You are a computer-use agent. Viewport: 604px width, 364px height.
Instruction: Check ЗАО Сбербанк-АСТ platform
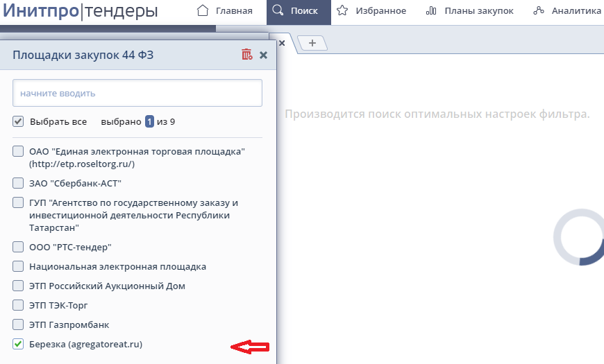18,183
